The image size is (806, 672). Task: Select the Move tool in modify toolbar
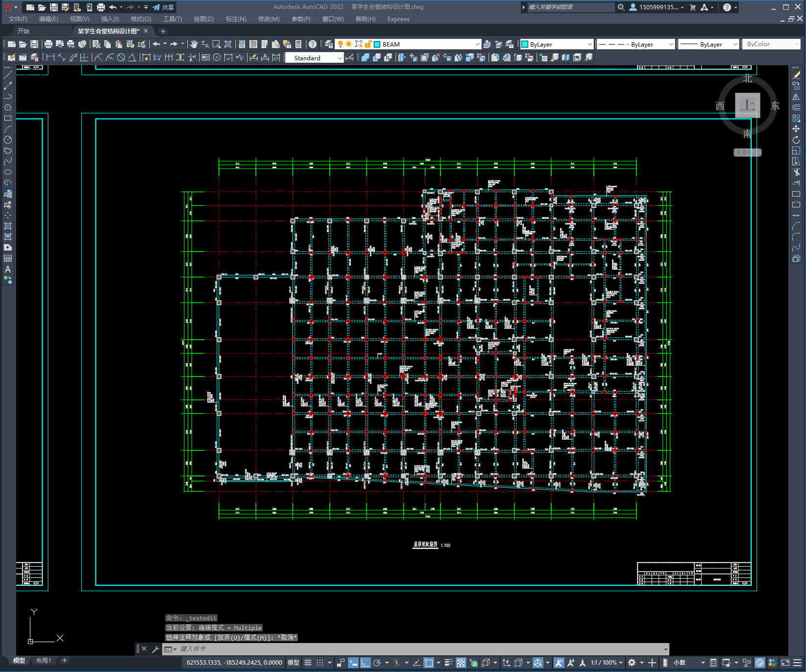[x=796, y=129]
